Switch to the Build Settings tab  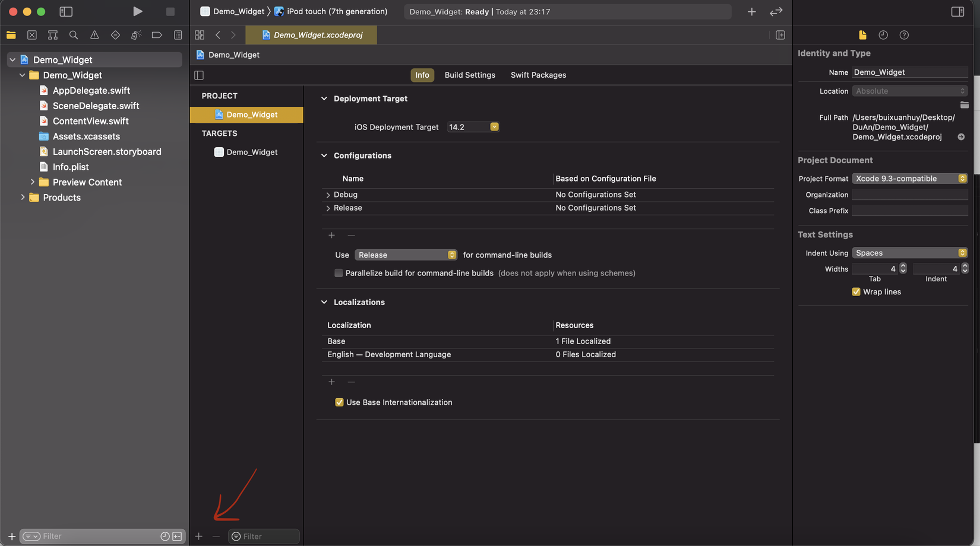[x=469, y=75]
